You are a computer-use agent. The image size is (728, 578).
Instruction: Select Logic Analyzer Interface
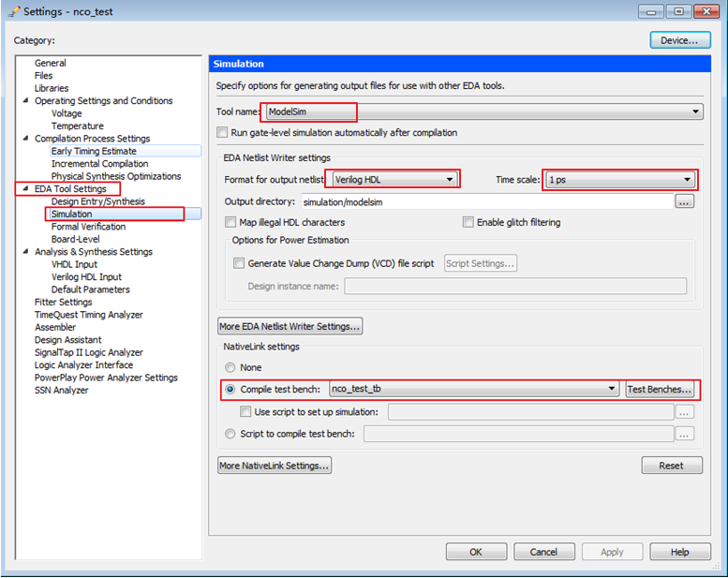(x=83, y=365)
